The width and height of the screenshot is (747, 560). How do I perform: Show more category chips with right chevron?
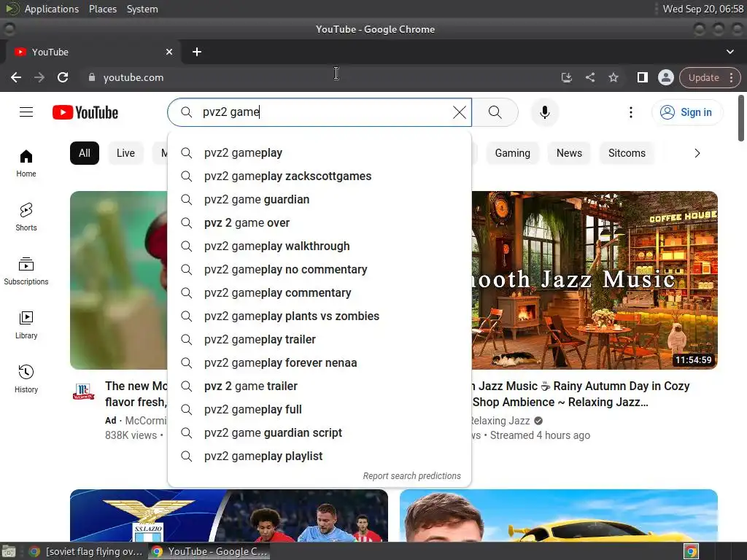(x=697, y=153)
